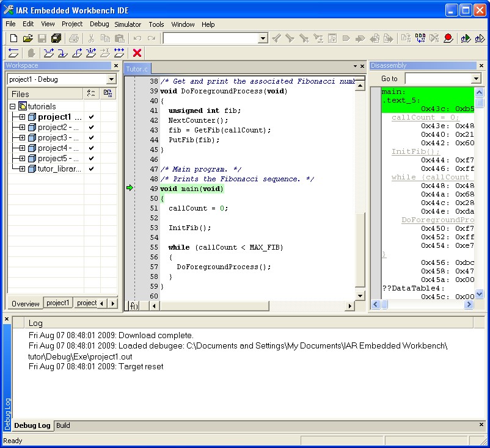Click the editor vertical scrollbar thumb

(360, 250)
